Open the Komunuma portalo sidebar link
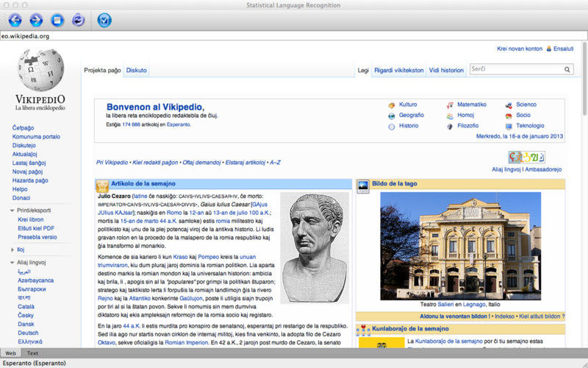The width and height of the screenshot is (588, 368). 36,137
